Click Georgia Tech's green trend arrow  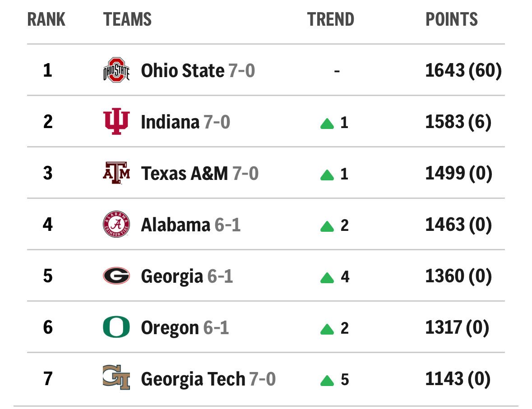point(327,381)
